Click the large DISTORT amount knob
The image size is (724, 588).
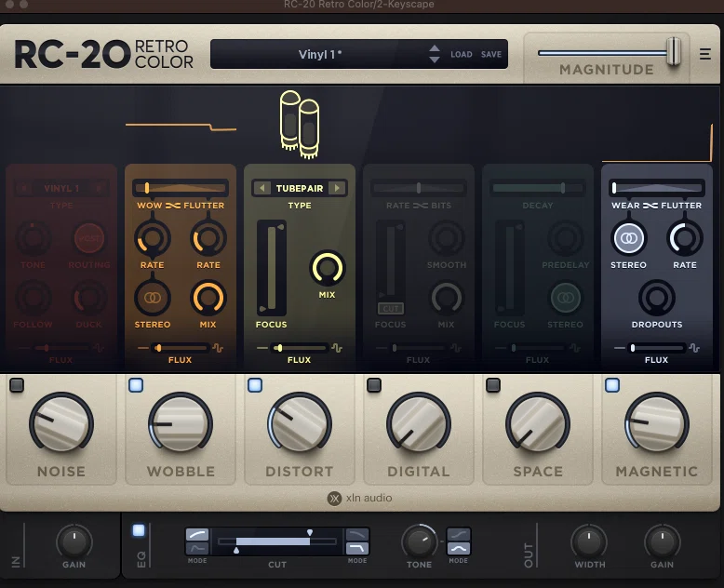pyautogui.click(x=300, y=423)
